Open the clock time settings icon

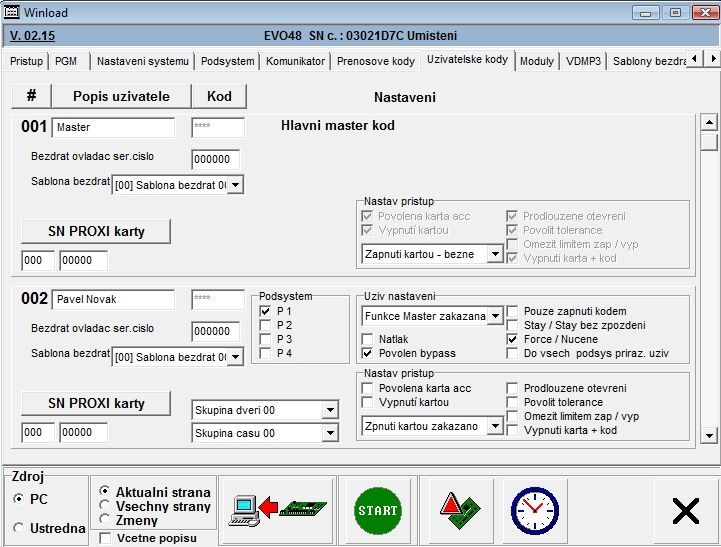tap(534, 510)
